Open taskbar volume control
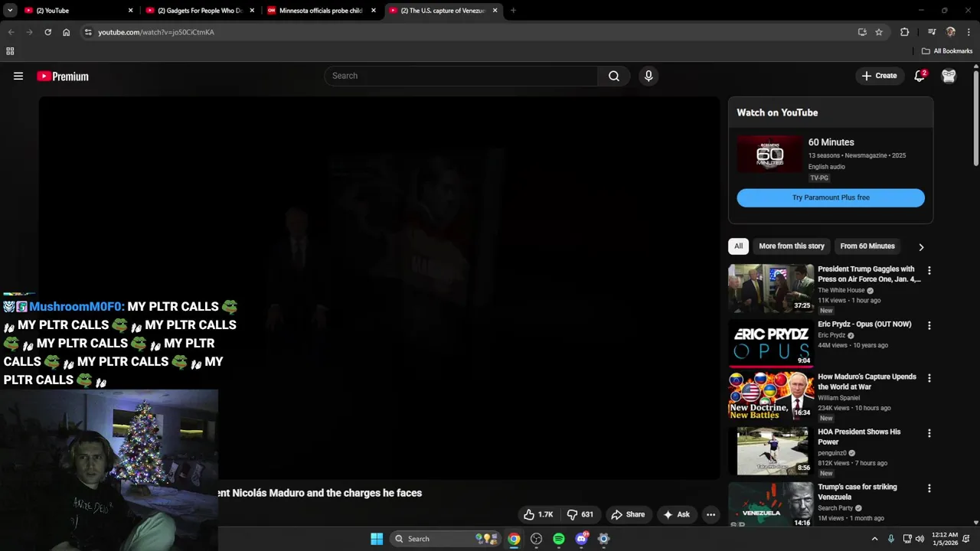This screenshot has width=980, height=551. [x=920, y=539]
